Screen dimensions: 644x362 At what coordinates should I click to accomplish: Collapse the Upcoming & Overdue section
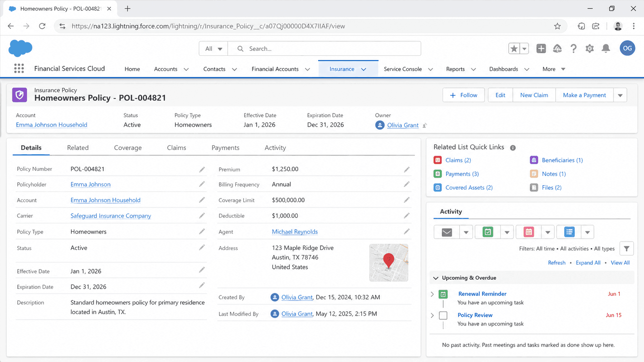pos(436,278)
